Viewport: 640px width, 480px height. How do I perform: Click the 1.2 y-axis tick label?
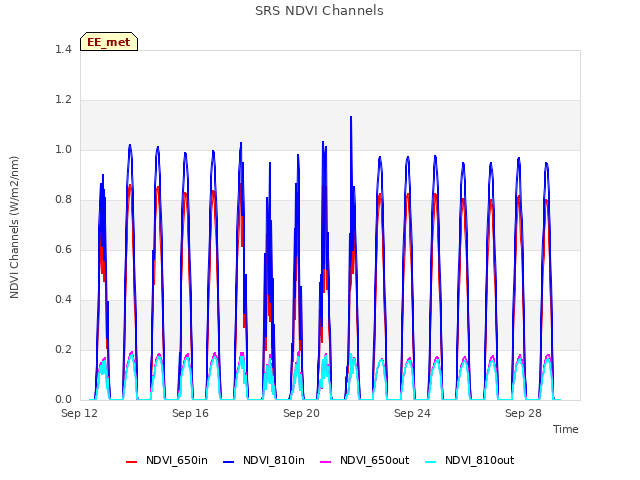(x=63, y=100)
